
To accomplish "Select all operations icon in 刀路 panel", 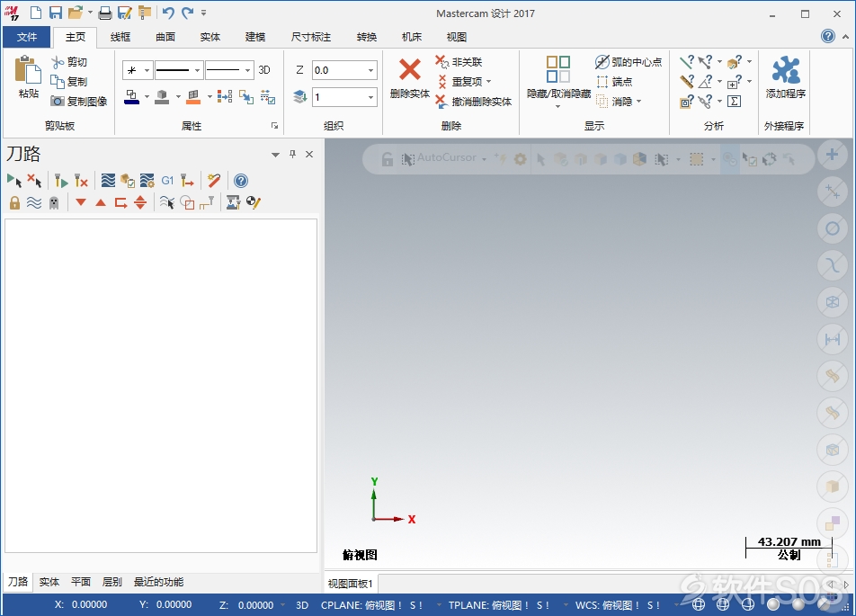I will [14, 180].
